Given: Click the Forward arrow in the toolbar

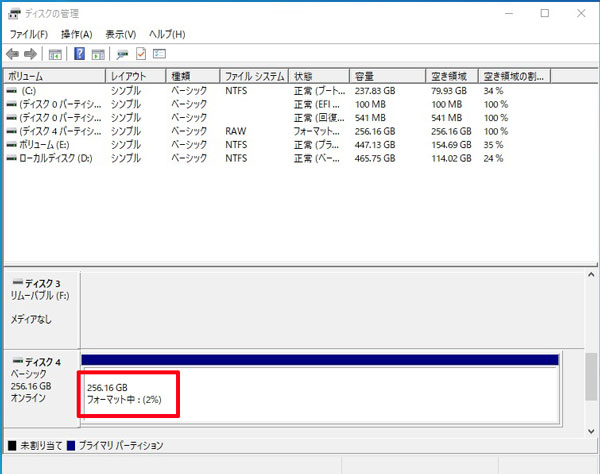Looking at the screenshot, I should point(30,54).
